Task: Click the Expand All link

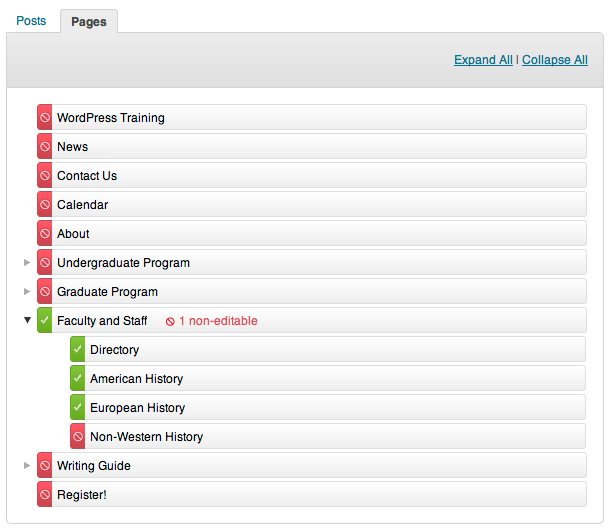Action: point(483,60)
